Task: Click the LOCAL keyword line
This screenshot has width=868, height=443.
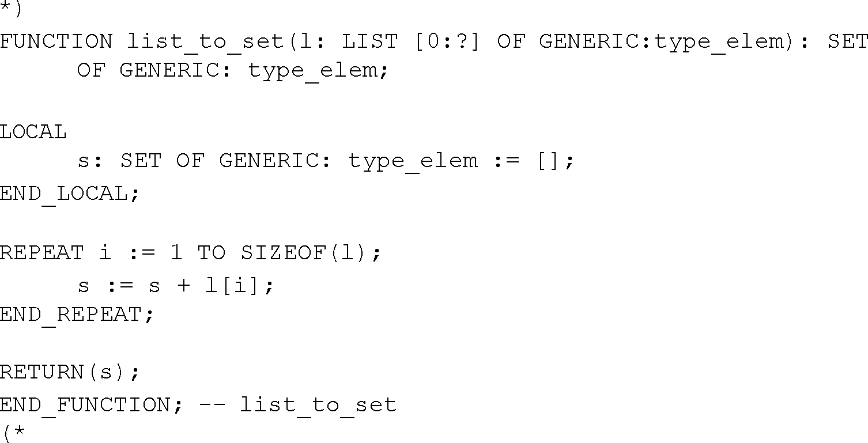Action: [x=33, y=132]
